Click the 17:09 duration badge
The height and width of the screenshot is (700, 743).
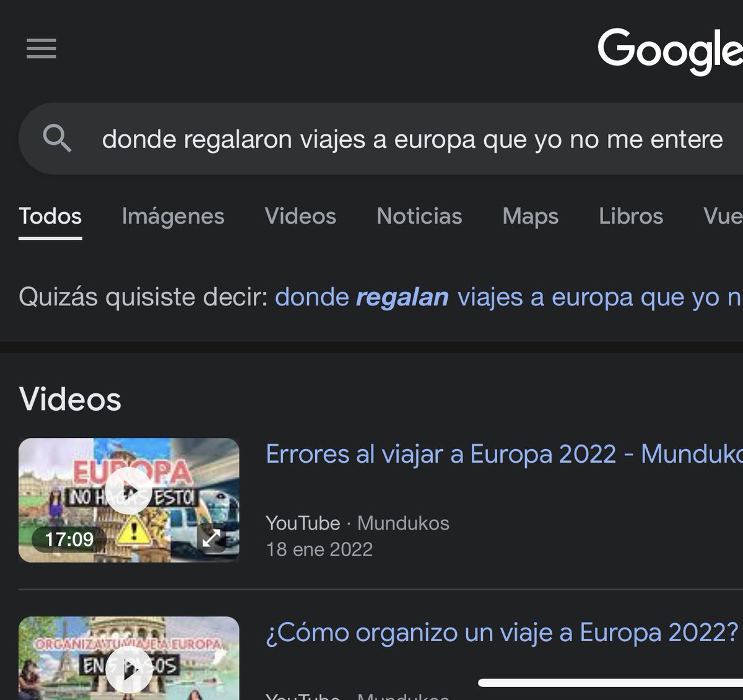coord(69,539)
